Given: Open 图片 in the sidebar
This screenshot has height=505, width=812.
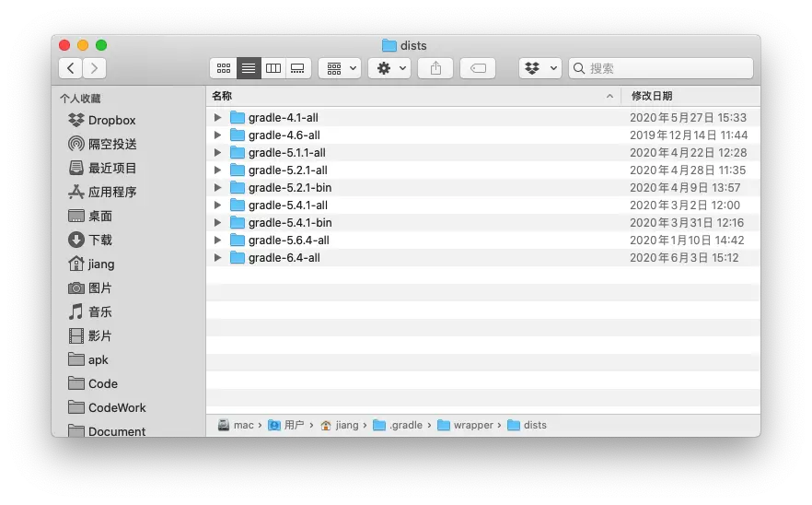Looking at the screenshot, I should pyautogui.click(x=90, y=288).
